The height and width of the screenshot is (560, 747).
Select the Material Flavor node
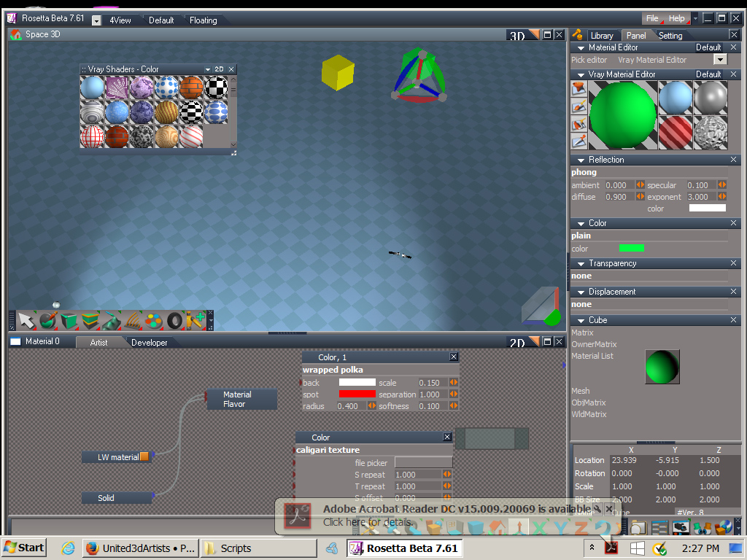(x=241, y=399)
